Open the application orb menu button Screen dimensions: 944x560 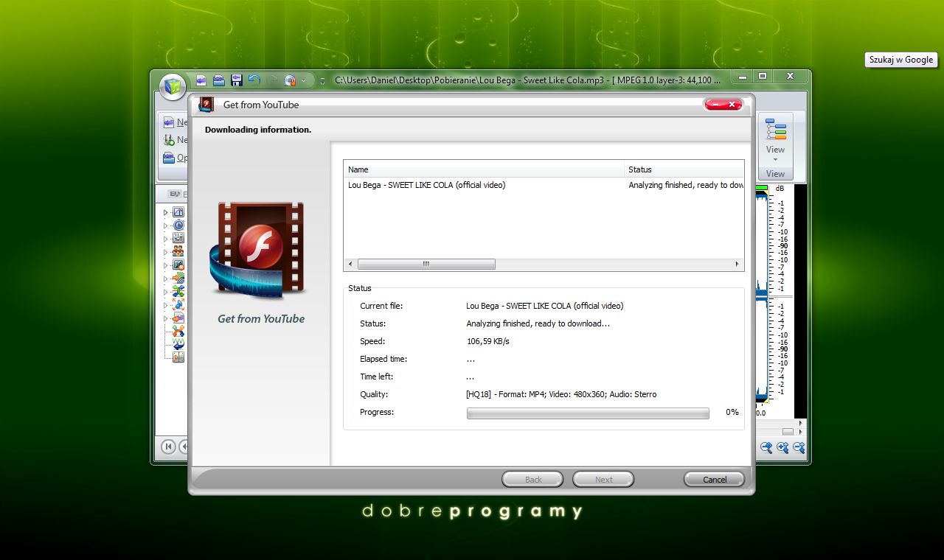coord(172,87)
